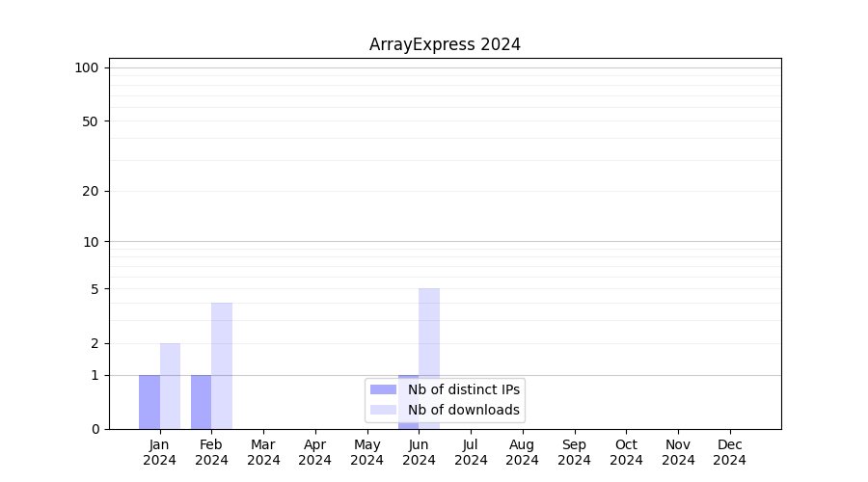Click the Jun 2024 x-axis label
Screen dimensions: 868x482
point(419,452)
